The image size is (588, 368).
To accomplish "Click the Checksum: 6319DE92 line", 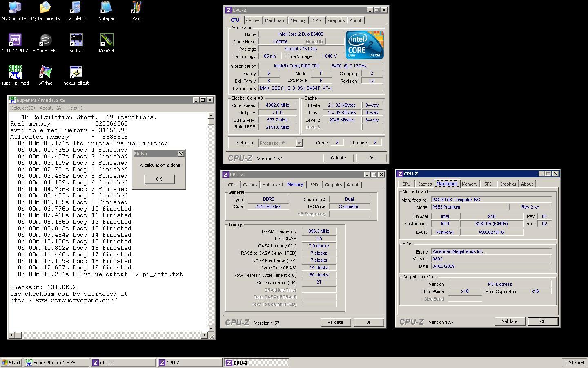I will point(43,287).
